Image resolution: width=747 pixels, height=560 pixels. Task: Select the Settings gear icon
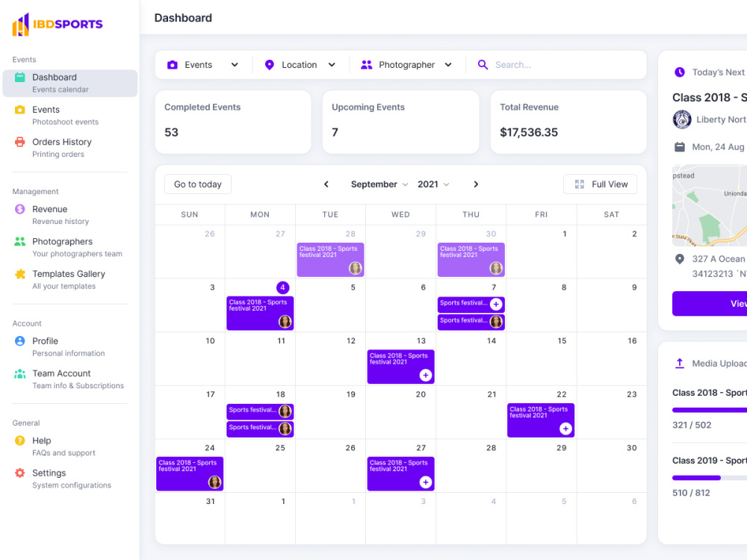pos(20,473)
